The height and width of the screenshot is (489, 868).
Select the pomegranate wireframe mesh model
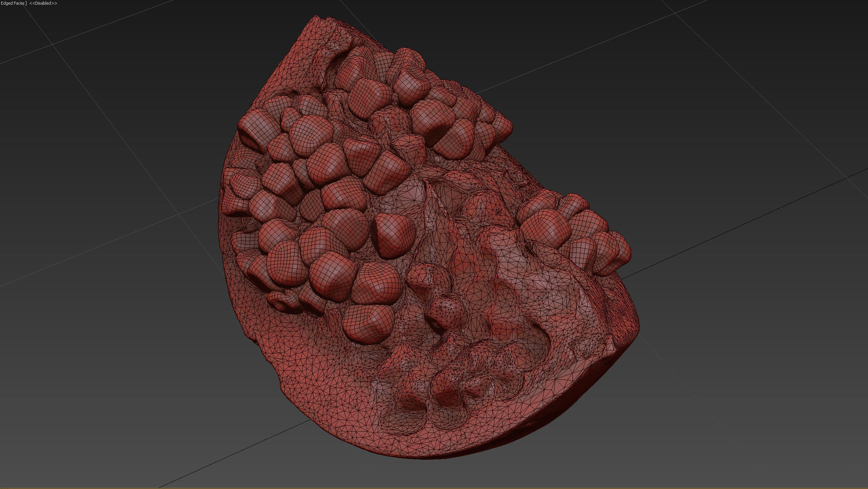point(428,238)
